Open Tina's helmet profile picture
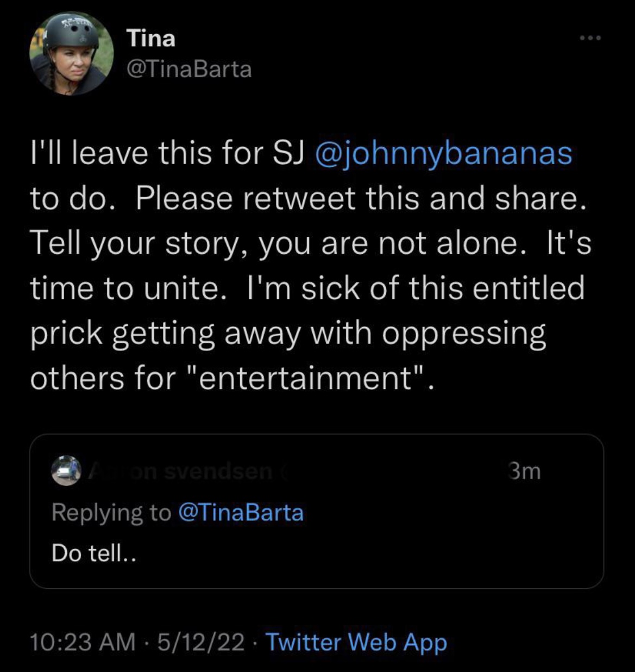This screenshot has width=635, height=672. [x=71, y=54]
